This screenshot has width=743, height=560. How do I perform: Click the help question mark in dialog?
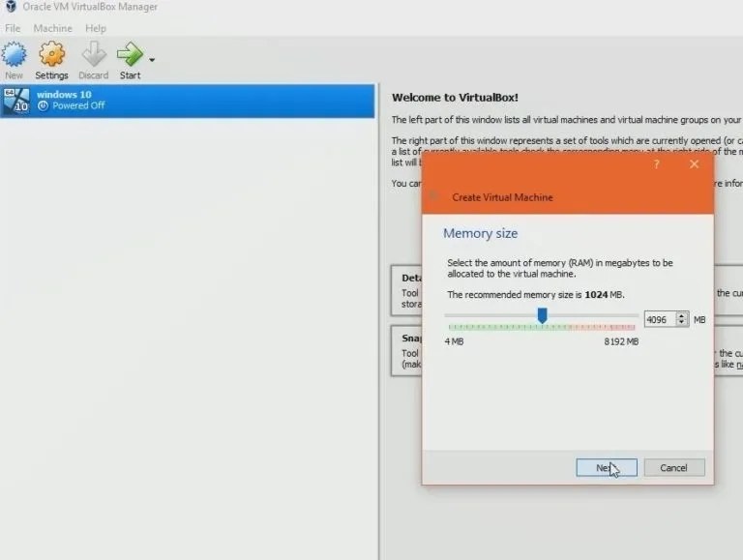pyautogui.click(x=656, y=164)
